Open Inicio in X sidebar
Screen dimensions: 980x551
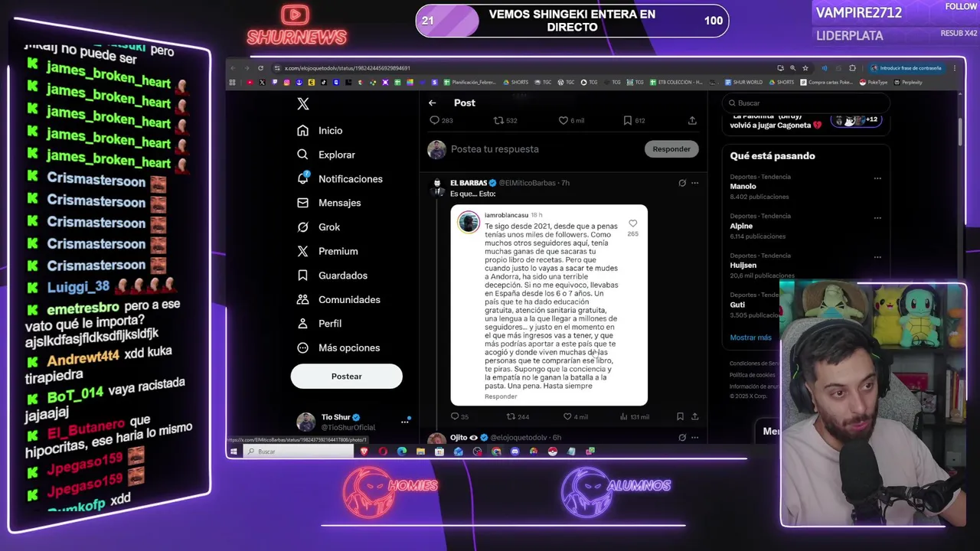[320, 131]
